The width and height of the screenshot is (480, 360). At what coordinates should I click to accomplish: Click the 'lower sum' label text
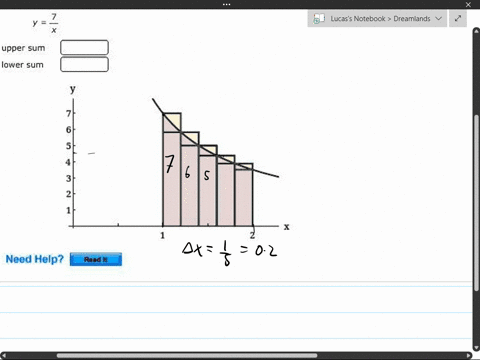tap(22, 65)
